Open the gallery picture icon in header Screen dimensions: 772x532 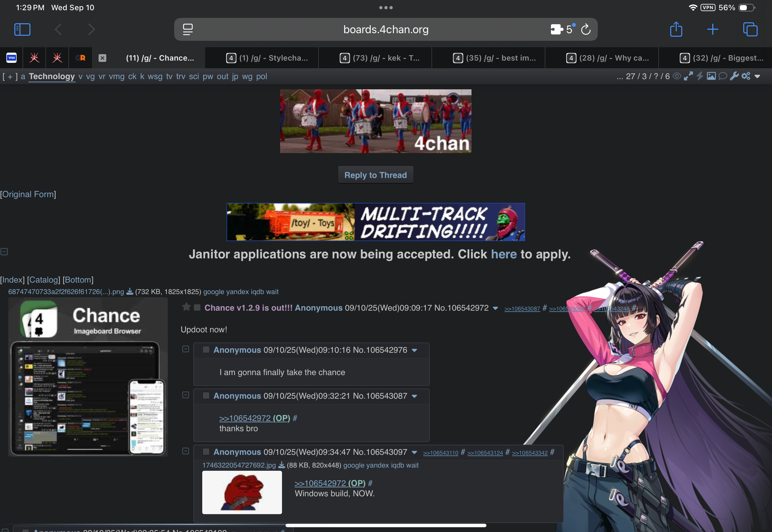711,76
